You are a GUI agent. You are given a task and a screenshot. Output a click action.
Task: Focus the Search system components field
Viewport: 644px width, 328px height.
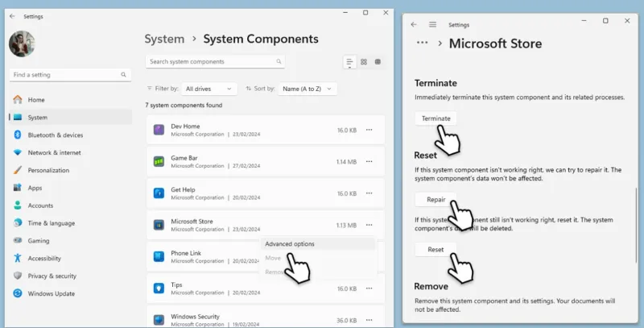click(x=215, y=62)
